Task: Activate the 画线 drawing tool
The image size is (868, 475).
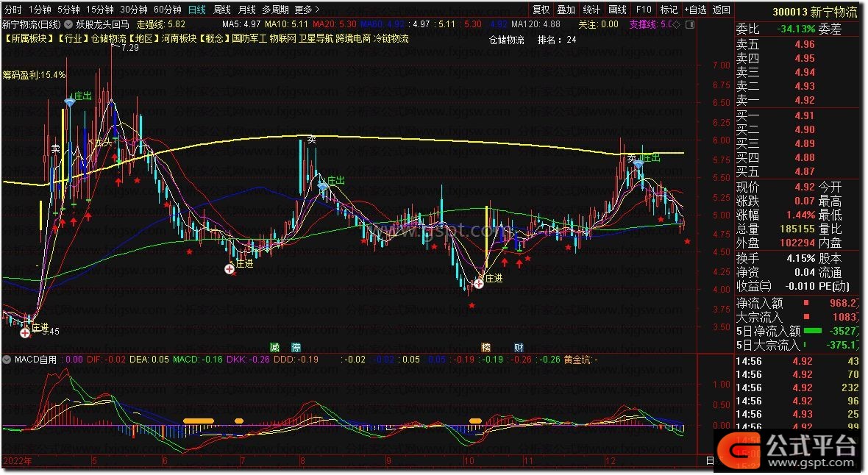Action: tap(617, 10)
